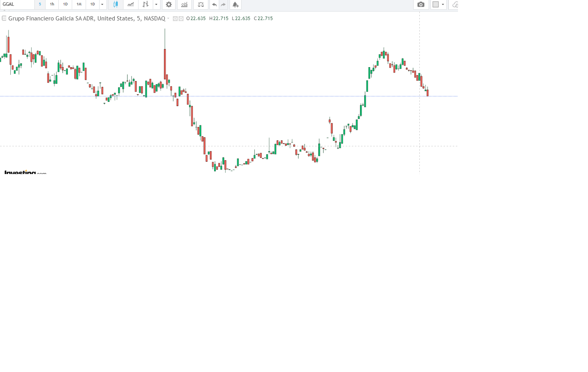588x372 pixels.
Task: Open the layout selector dropdown arrow
Action: (x=443, y=5)
